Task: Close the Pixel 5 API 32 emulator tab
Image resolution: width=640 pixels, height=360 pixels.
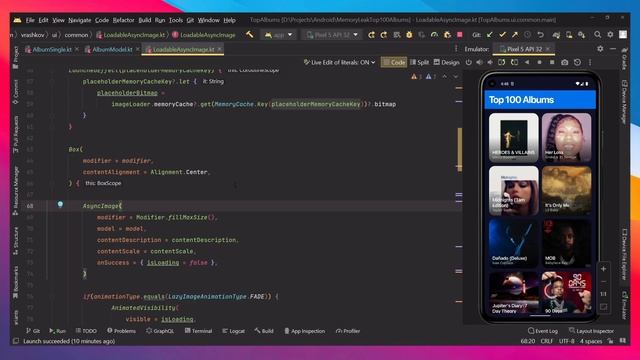Action: pyautogui.click(x=548, y=49)
